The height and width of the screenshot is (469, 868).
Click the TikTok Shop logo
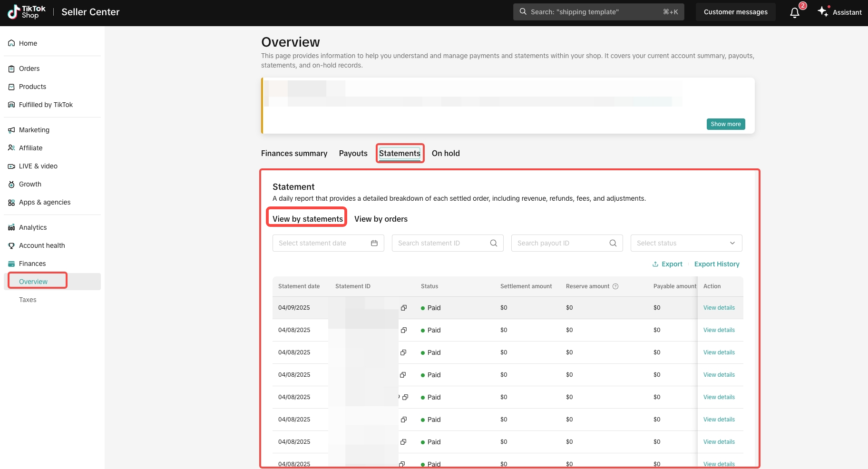click(27, 12)
